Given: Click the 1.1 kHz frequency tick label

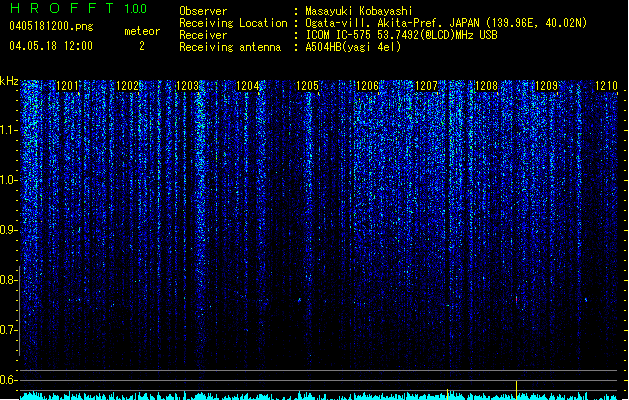Looking at the screenshot, I should [8, 130].
